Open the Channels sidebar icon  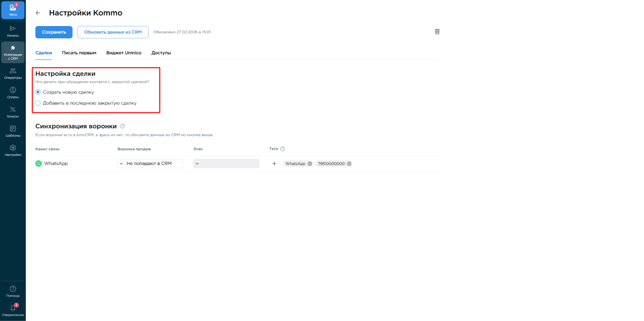(13, 31)
